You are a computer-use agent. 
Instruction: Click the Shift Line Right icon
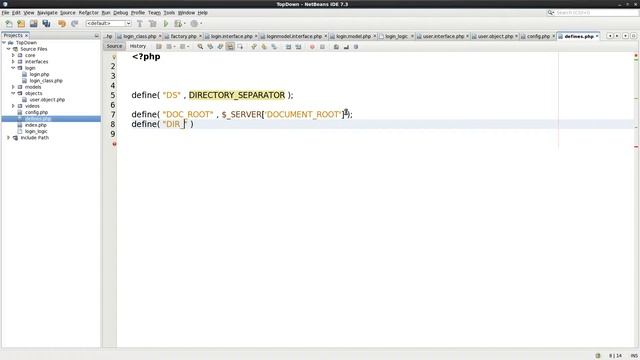click(298, 47)
